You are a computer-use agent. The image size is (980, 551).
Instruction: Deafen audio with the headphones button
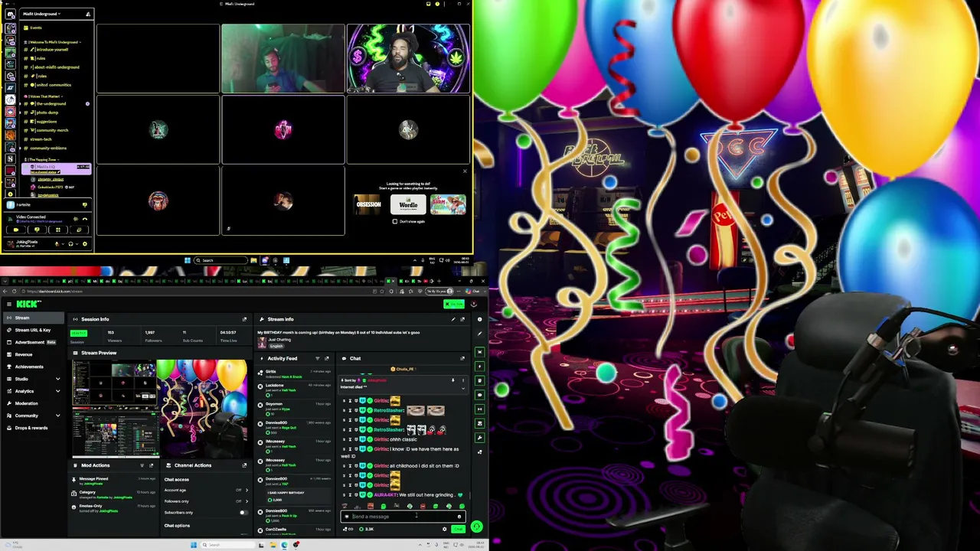(x=70, y=244)
